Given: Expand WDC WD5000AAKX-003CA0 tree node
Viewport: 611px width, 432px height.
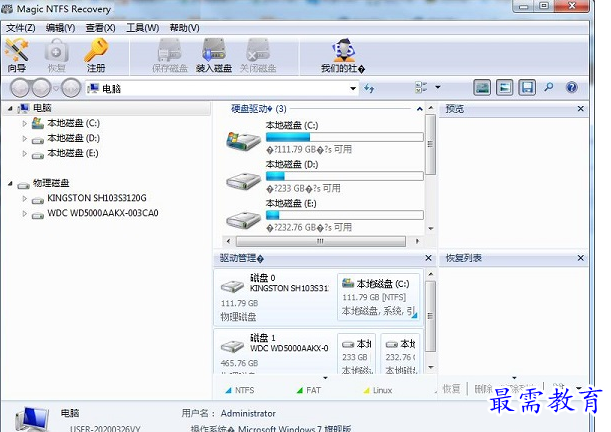Looking at the screenshot, I should (x=25, y=214).
